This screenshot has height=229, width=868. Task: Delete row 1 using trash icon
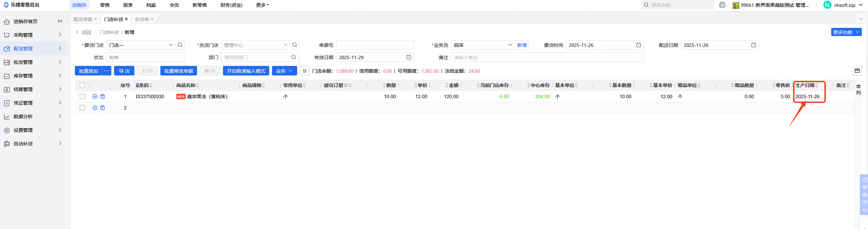click(x=102, y=97)
